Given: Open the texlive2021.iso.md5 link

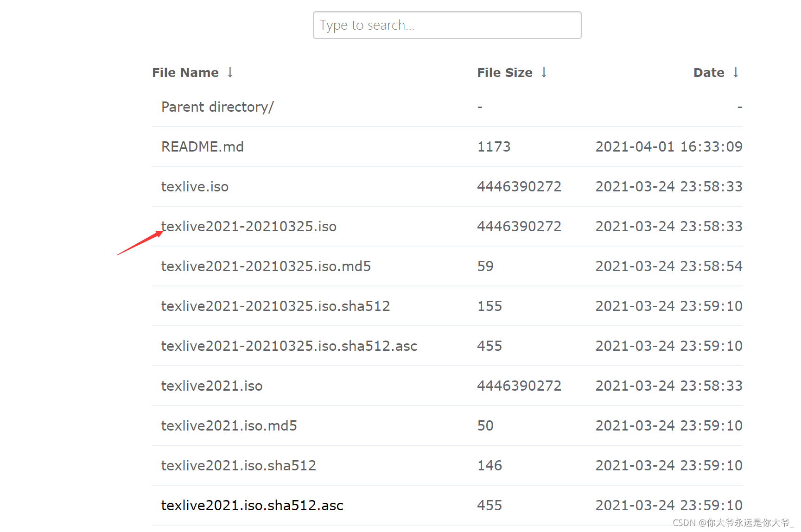Looking at the screenshot, I should pyautogui.click(x=229, y=426).
